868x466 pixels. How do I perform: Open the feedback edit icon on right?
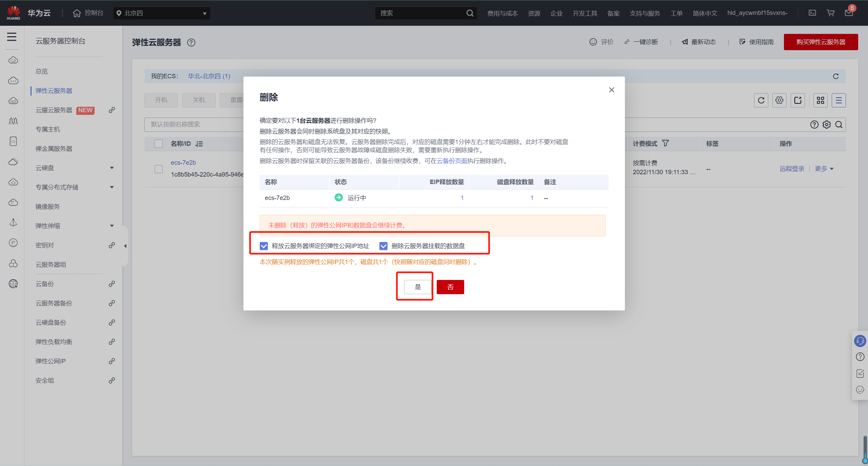pos(860,373)
